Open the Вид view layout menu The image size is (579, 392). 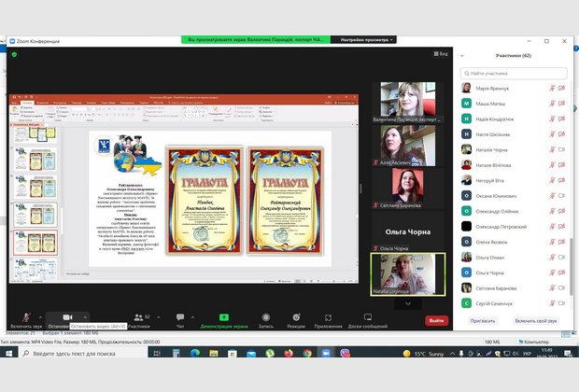point(439,54)
